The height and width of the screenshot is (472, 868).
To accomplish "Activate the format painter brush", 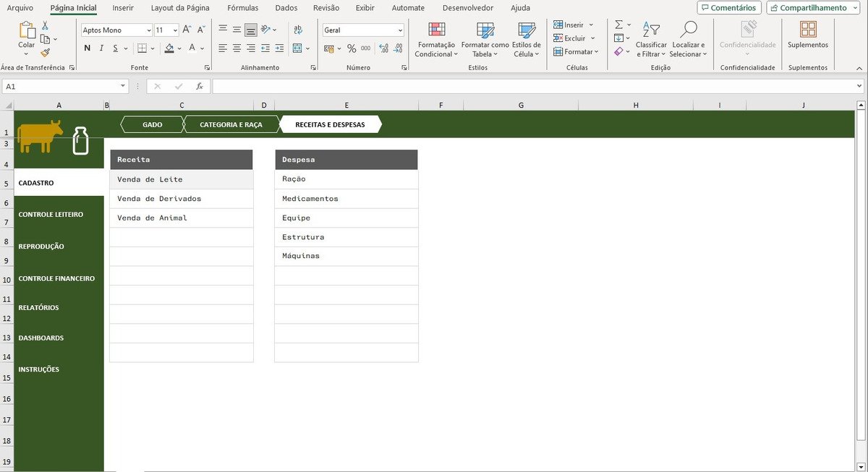I will point(46,52).
